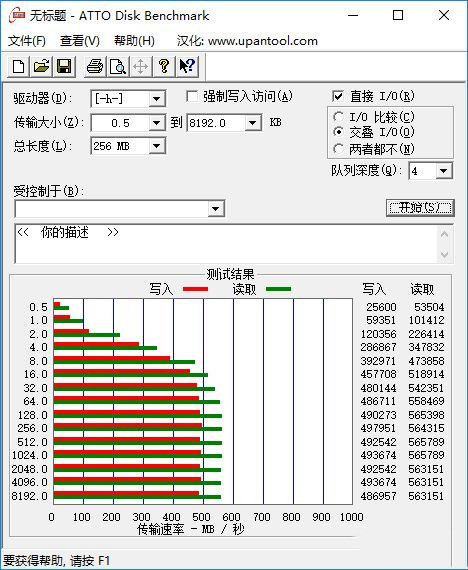The height and width of the screenshot is (570, 468).
Task: Click read value 542351 for 32.0 row
Action: point(426,388)
